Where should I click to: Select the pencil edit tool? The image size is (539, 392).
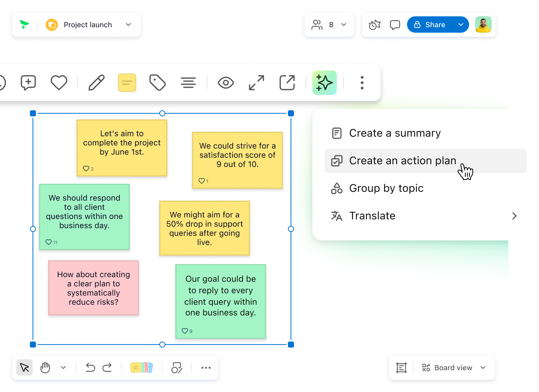[x=96, y=83]
